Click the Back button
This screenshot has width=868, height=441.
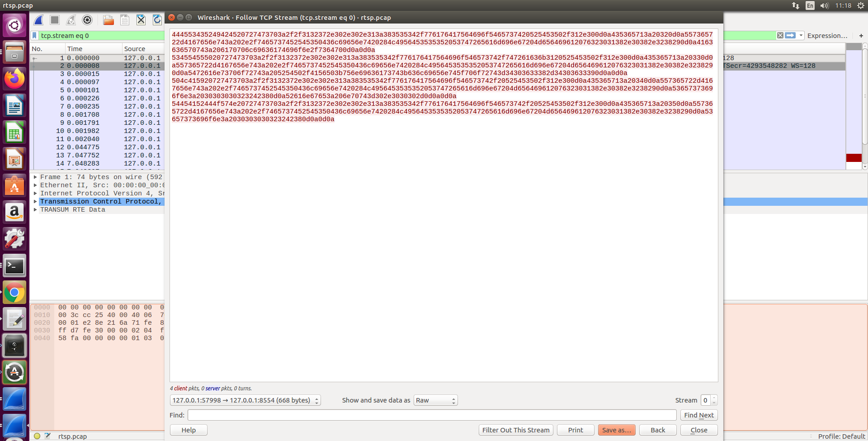click(x=658, y=430)
